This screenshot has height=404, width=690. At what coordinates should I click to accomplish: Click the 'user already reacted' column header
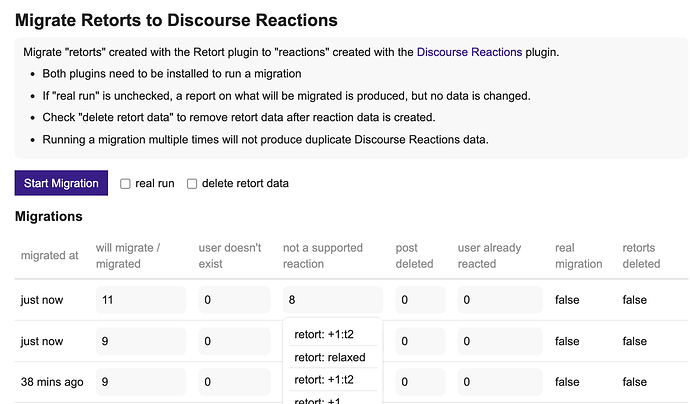click(489, 256)
